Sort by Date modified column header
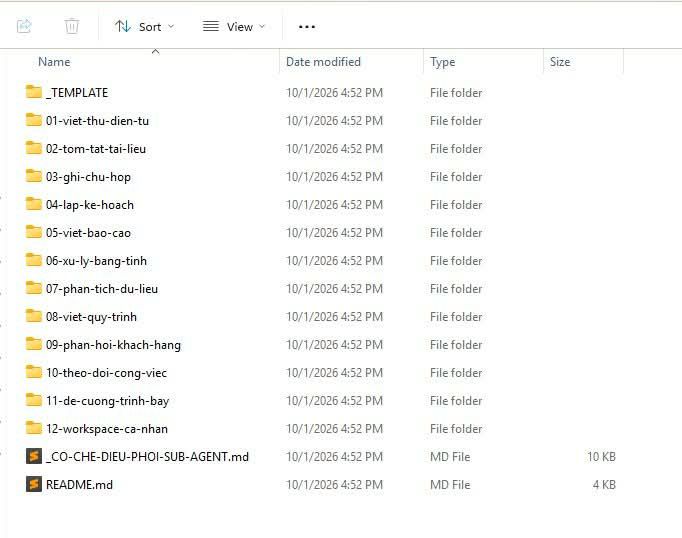Image resolution: width=682 pixels, height=538 pixels. pyautogui.click(x=323, y=62)
